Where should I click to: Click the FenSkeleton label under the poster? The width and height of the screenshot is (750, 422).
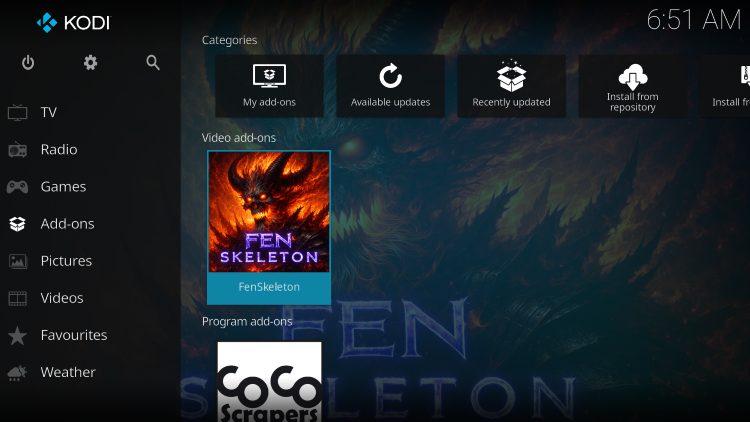click(x=269, y=287)
